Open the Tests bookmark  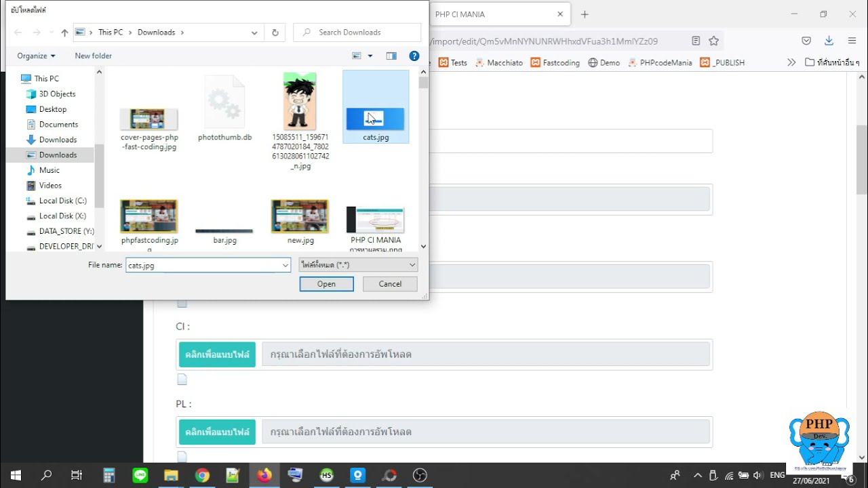[x=453, y=62]
